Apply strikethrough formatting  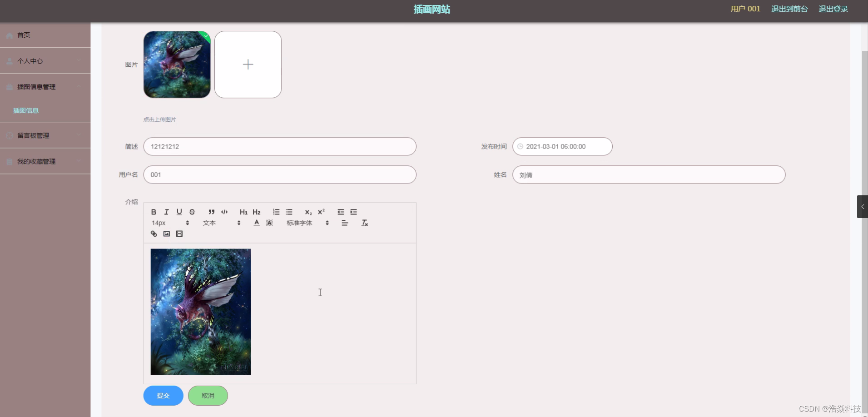[192, 212]
